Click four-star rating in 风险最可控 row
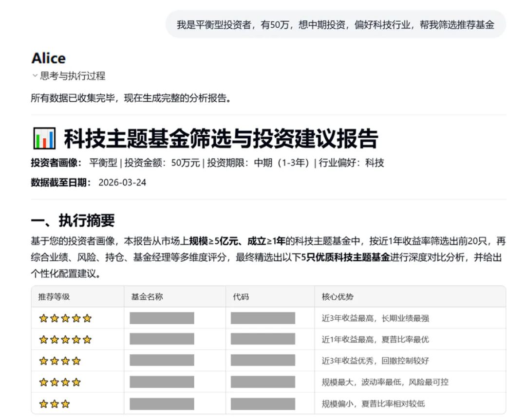526x420 pixels. [x=60, y=383]
